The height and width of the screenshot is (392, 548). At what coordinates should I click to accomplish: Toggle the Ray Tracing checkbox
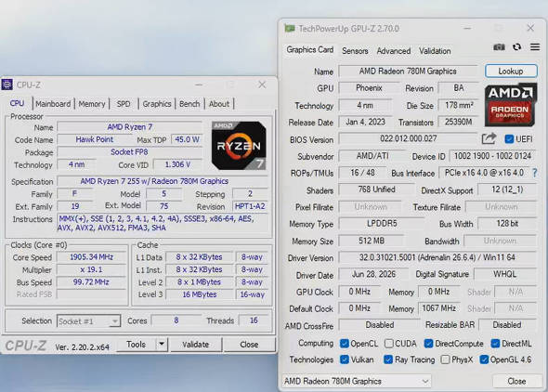[388, 359]
